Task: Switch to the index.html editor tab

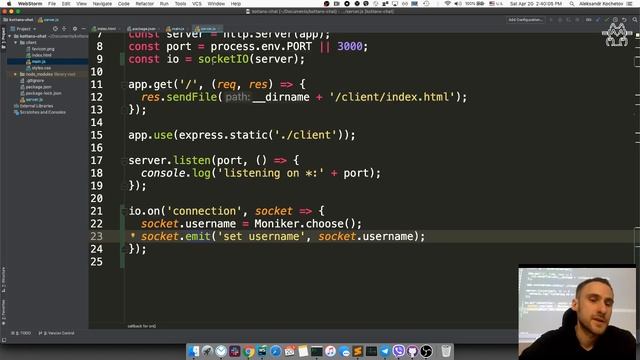Action: pos(104,29)
